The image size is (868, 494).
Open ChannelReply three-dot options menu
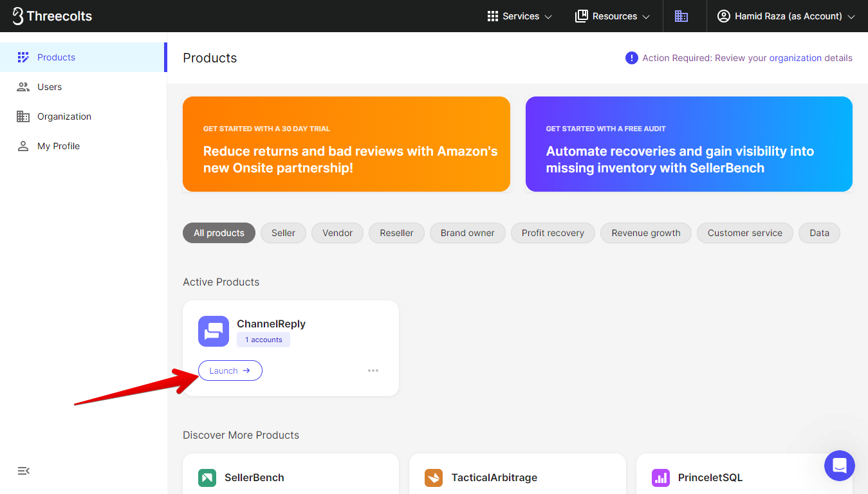pos(373,370)
